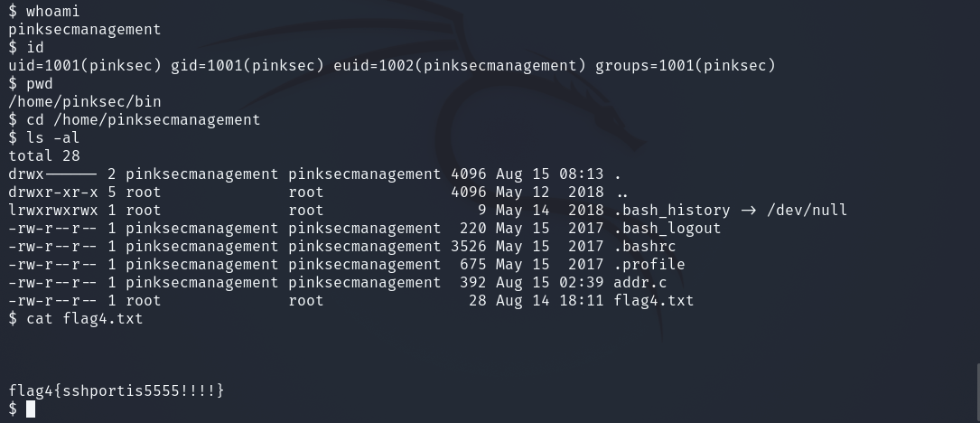
Task: Click the /home/pinksec/bin output path
Action: point(85,101)
